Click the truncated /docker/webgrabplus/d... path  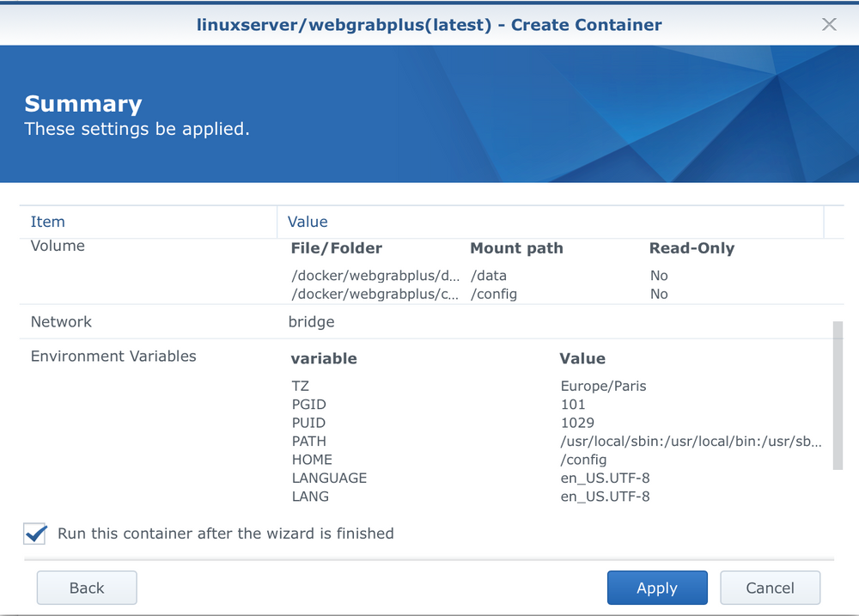point(375,275)
